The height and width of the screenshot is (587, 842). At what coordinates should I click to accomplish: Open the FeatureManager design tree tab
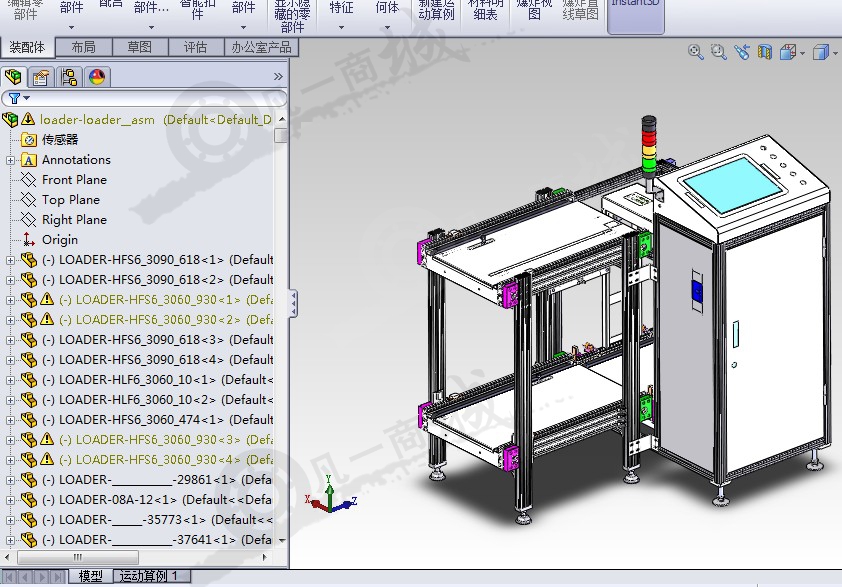[x=13, y=77]
